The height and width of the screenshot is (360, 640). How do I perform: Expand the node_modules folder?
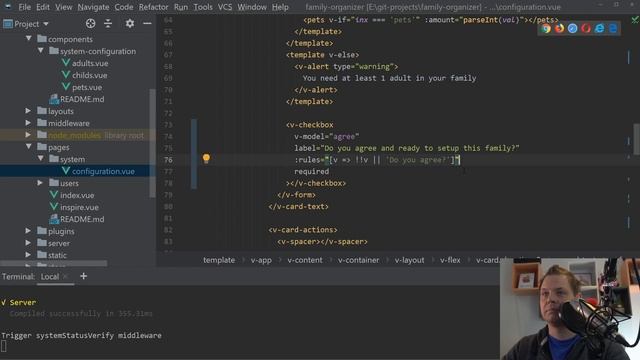(x=28, y=135)
